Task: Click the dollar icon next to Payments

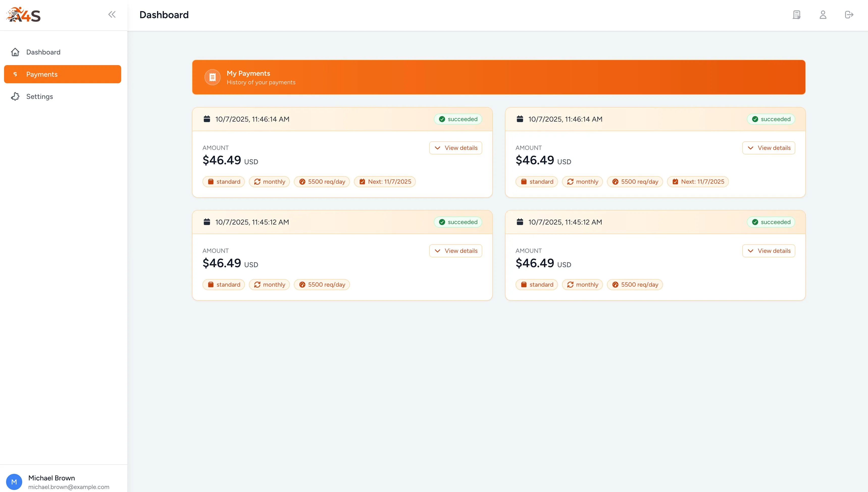Action: [16, 74]
